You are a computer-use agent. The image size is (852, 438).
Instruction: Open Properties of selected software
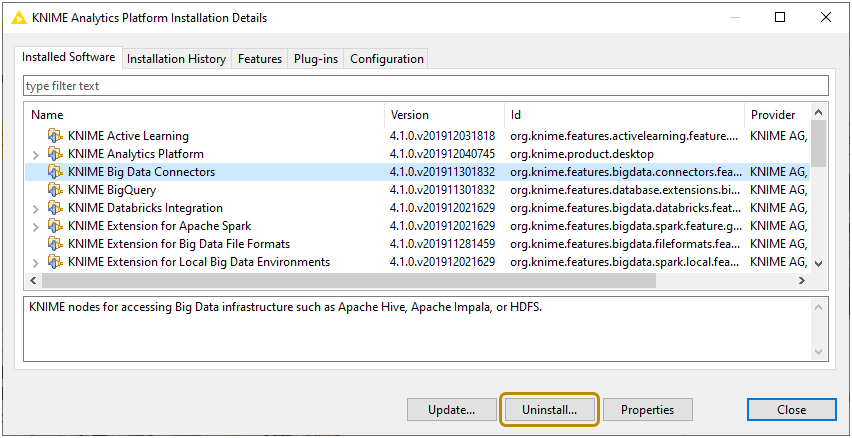(648, 410)
